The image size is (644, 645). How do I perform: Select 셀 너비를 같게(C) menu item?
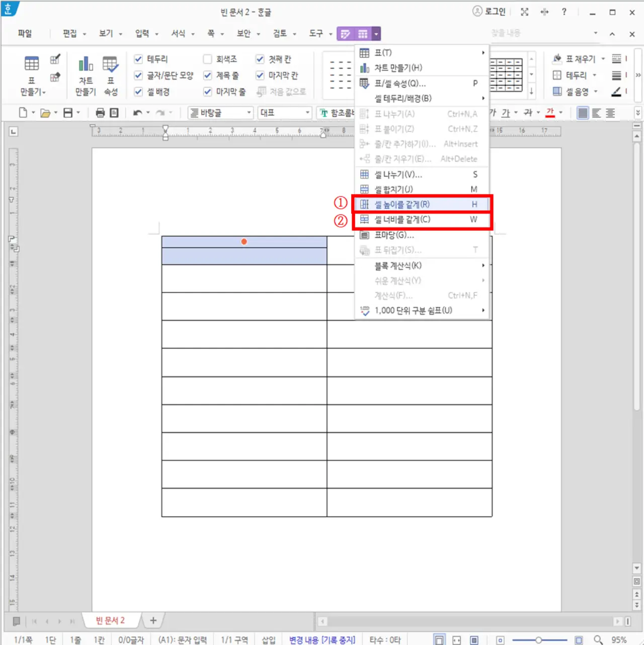click(423, 220)
